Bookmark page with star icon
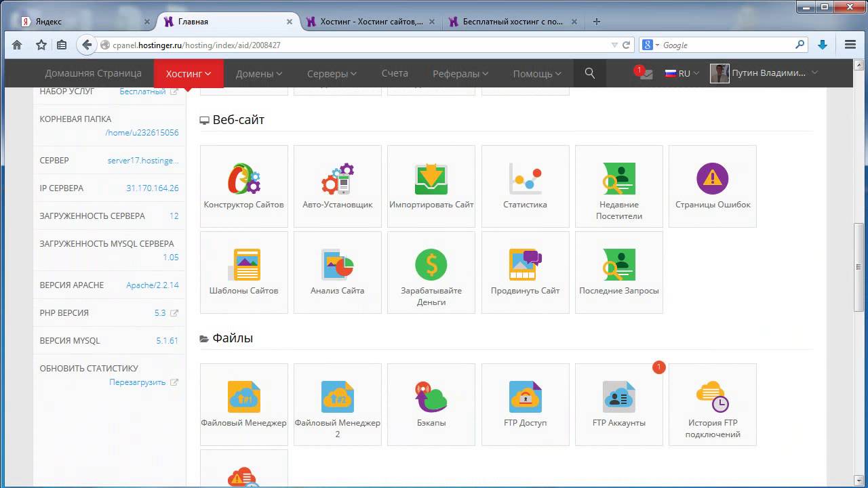 [41, 45]
